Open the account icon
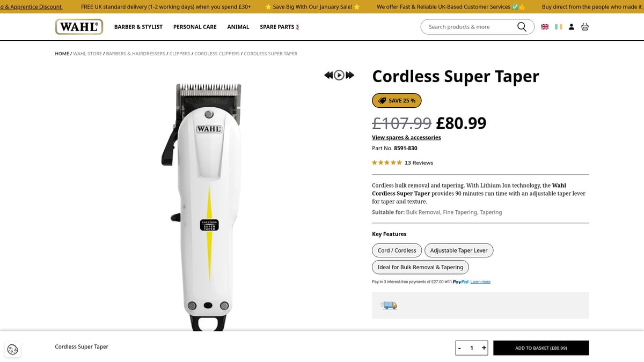The width and height of the screenshot is (644, 362). (571, 26)
